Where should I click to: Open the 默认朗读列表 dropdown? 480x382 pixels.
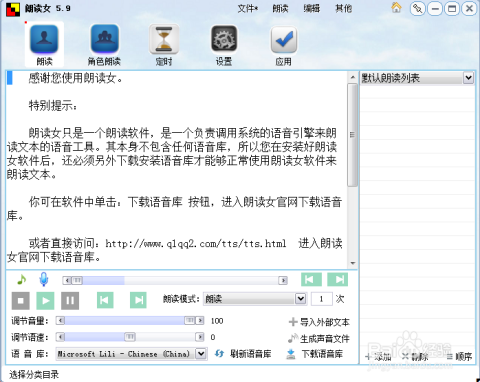pyautogui.click(x=468, y=78)
